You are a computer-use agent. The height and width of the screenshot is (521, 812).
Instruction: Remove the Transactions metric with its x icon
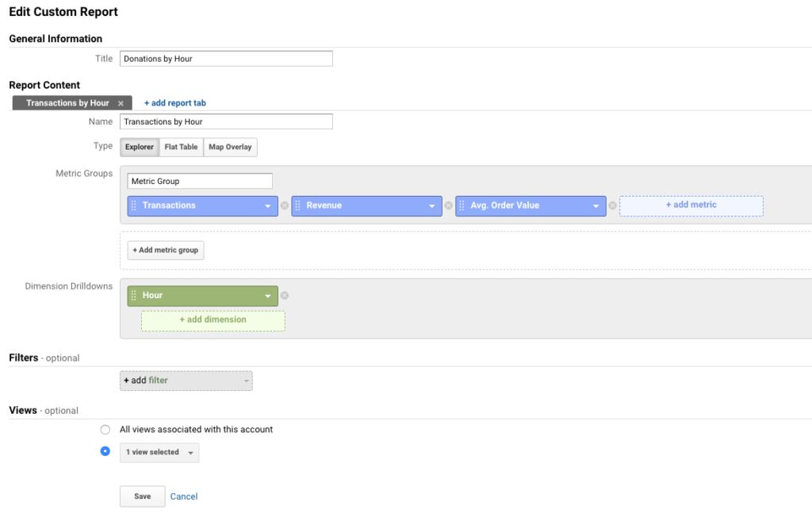285,205
